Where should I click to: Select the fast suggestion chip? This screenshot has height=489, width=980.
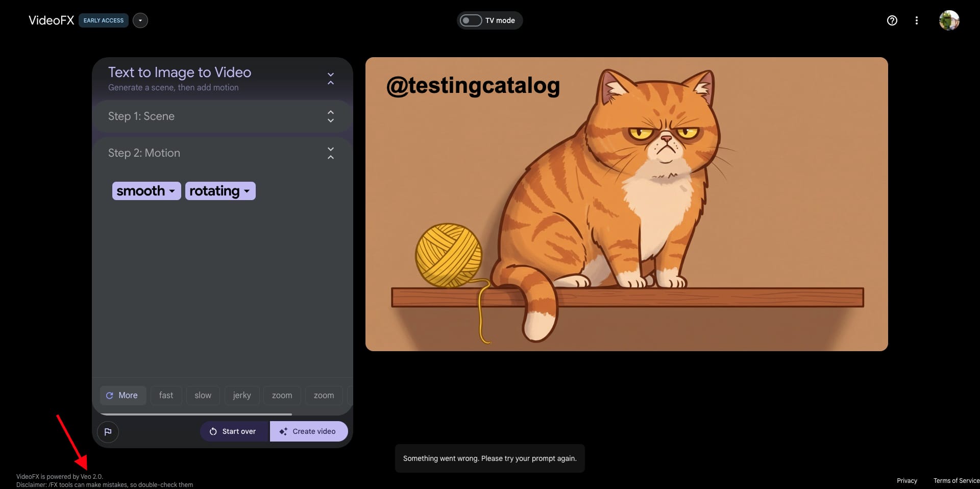166,396
